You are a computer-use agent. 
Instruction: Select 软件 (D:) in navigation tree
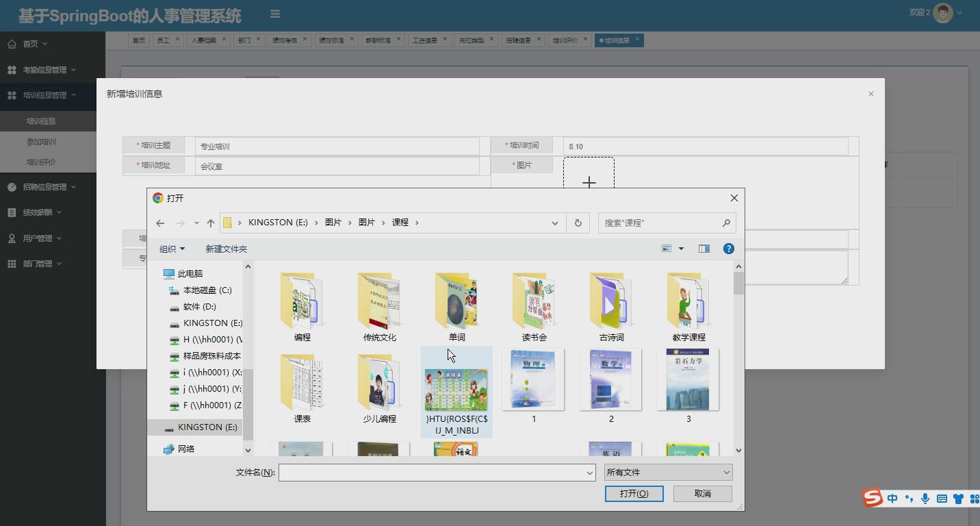199,307
